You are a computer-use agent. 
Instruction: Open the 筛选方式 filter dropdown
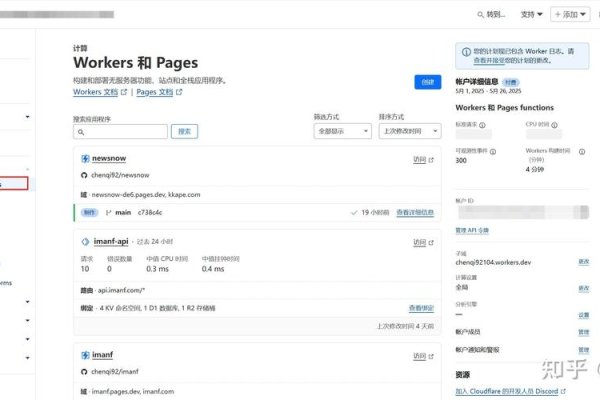(342, 131)
